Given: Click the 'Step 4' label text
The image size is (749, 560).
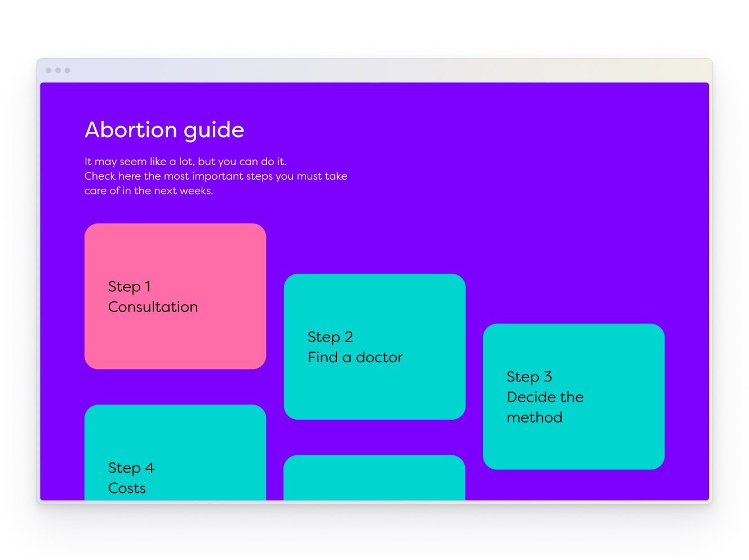Looking at the screenshot, I should click(x=131, y=468).
